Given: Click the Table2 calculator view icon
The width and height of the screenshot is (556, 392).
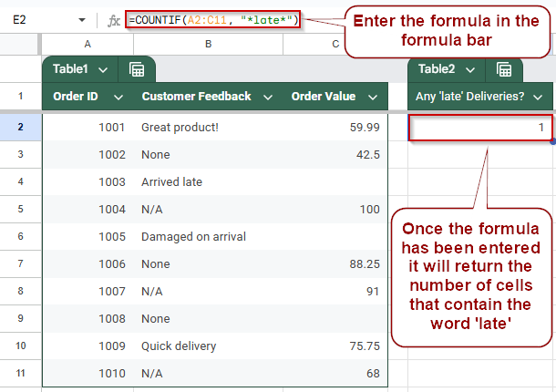Looking at the screenshot, I should (x=504, y=69).
